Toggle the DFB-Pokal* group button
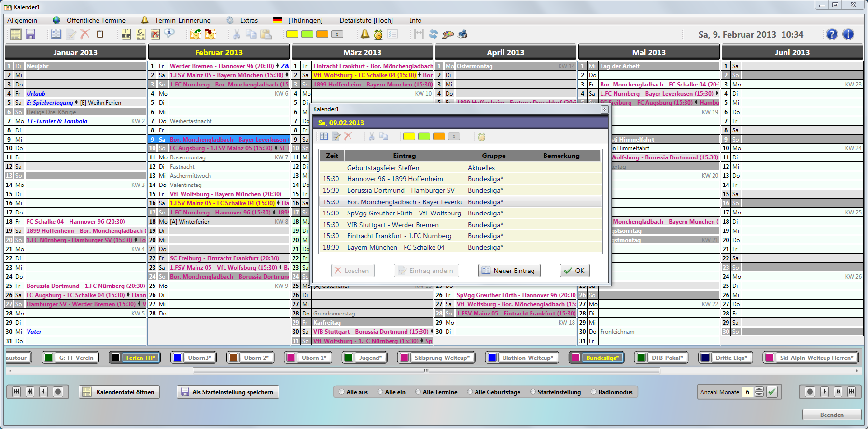Viewport: 868px width, 429px height. [x=661, y=357]
